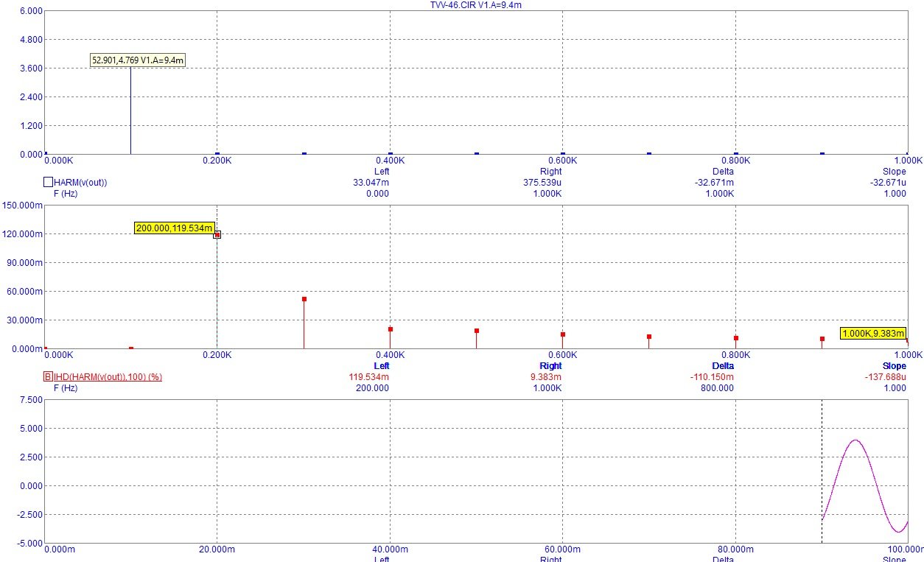This screenshot has height=562, width=924.
Task: Select the yellow 1.000K,9.383m cursor tag
Action: point(873,334)
